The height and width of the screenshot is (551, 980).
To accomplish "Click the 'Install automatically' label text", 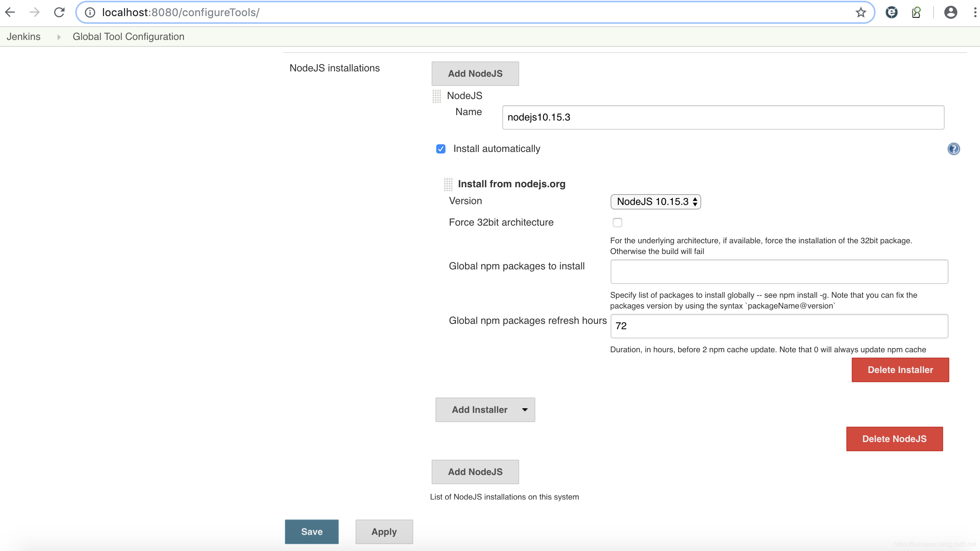I will click(497, 148).
